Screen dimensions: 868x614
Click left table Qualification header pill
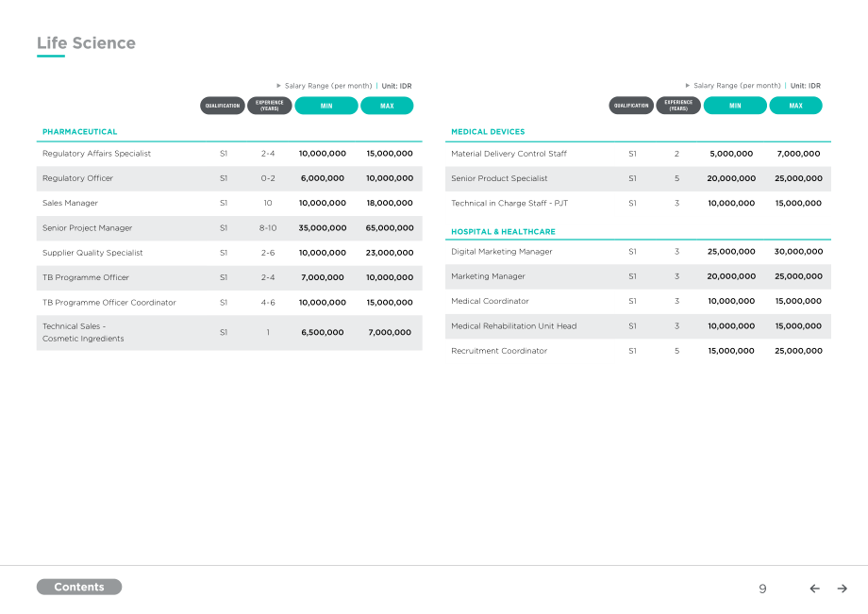(223, 106)
